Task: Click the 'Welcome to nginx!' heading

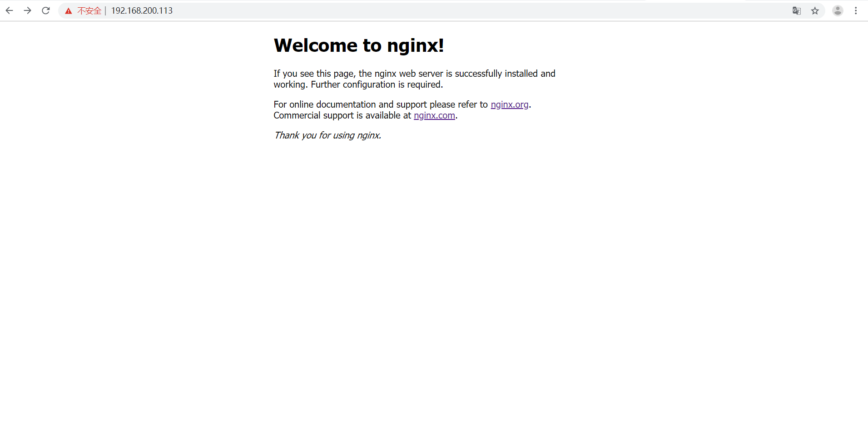Action: 358,45
